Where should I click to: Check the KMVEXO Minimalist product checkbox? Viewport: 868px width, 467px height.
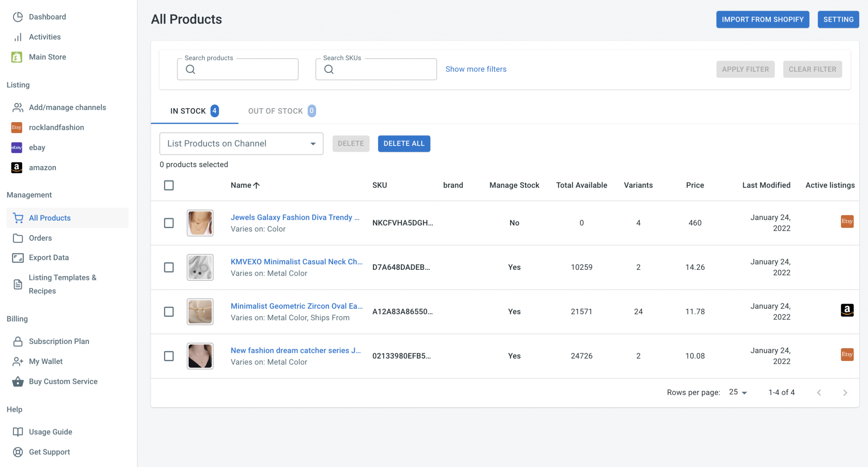tap(169, 267)
